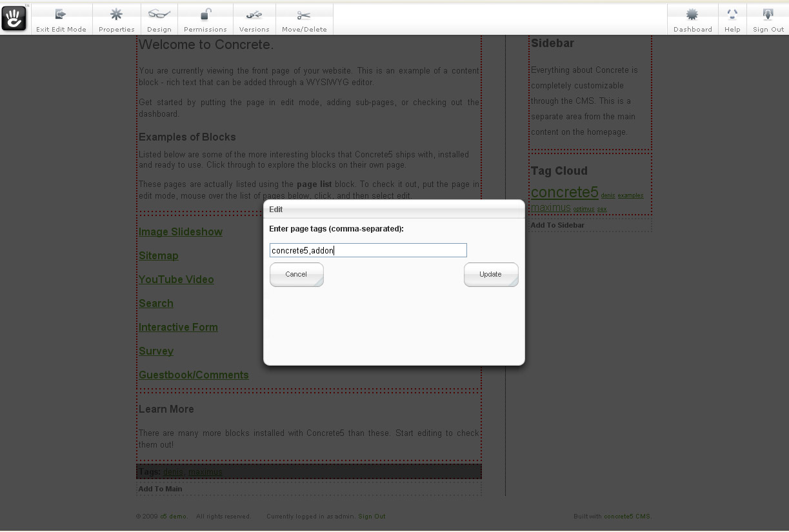The width and height of the screenshot is (789, 532).
Task: Click the concrete5 CMS footer link
Action: pyautogui.click(x=627, y=517)
